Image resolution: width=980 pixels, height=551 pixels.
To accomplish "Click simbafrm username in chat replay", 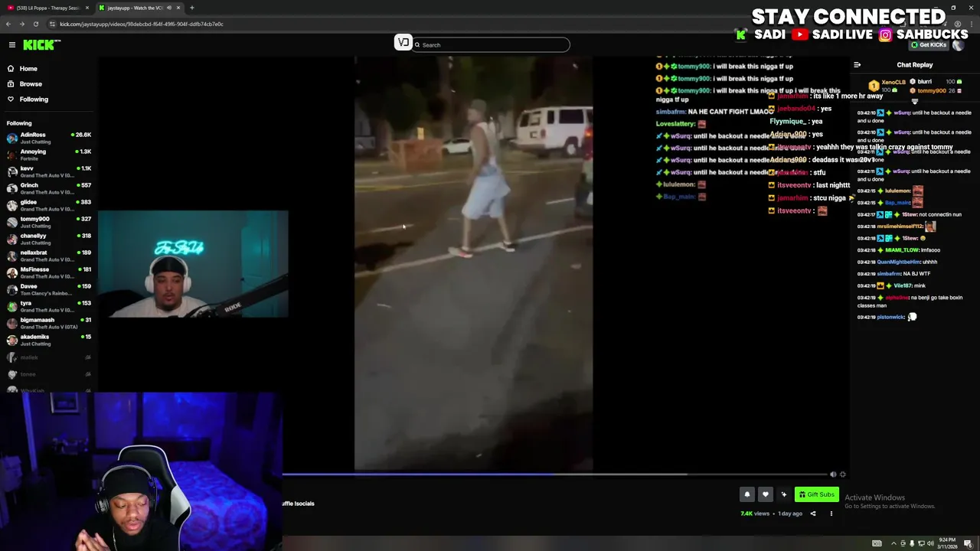I will point(890,274).
